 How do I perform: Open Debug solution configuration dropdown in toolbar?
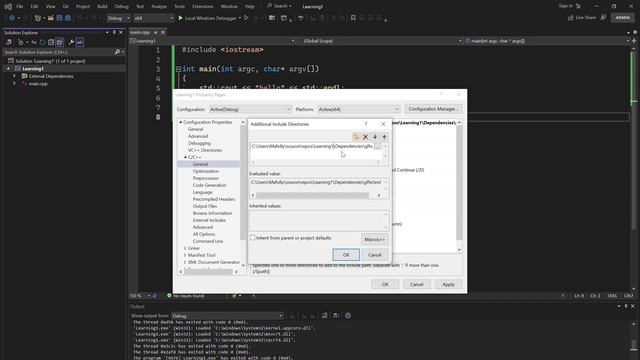[118, 18]
